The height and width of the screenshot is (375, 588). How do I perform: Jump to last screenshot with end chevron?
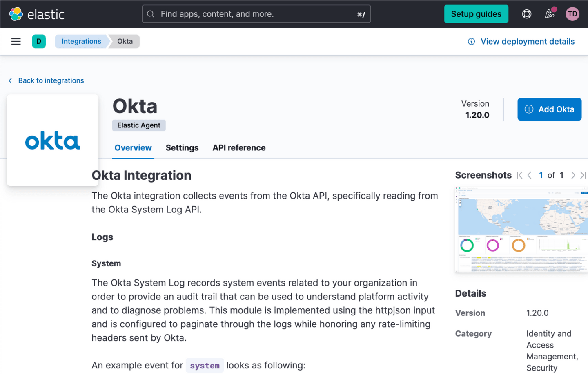583,175
